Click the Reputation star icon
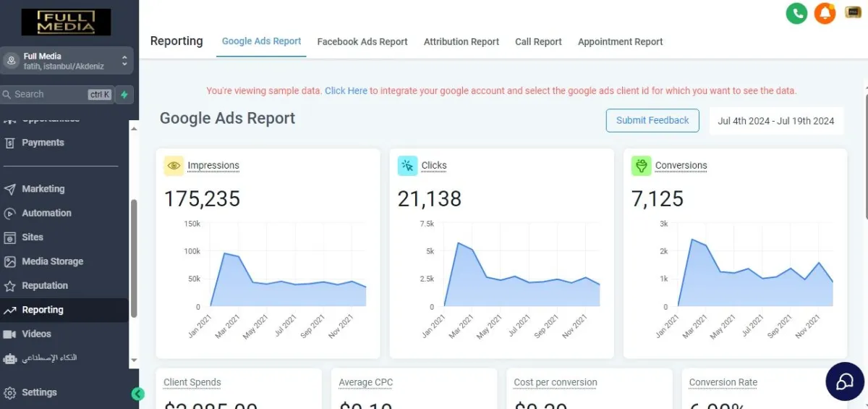 9,286
